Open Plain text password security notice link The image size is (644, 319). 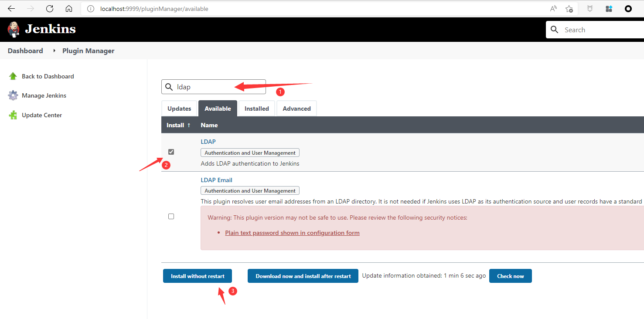pyautogui.click(x=292, y=233)
